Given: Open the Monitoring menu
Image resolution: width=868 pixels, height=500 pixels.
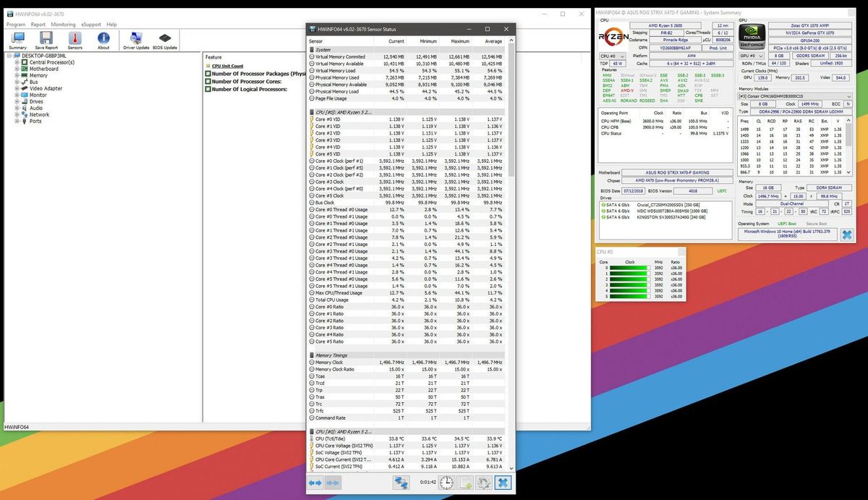Looking at the screenshot, I should tap(63, 24).
